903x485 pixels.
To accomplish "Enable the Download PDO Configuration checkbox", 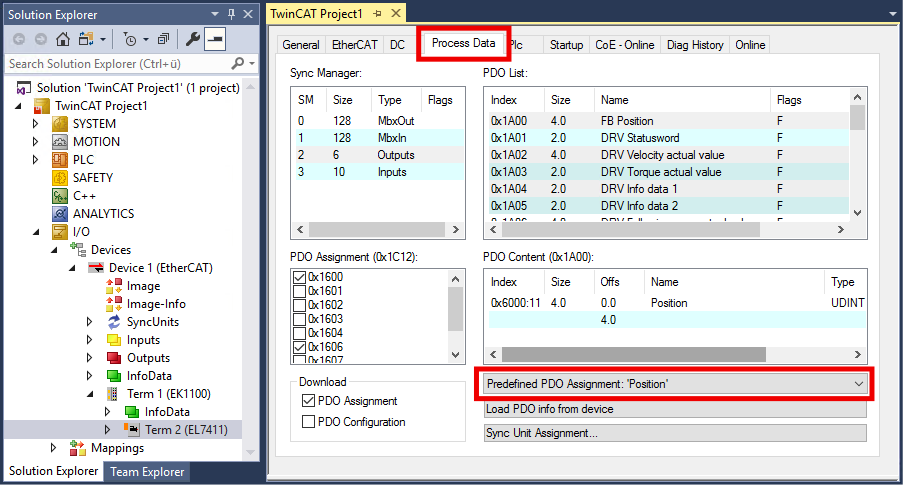I will point(308,422).
